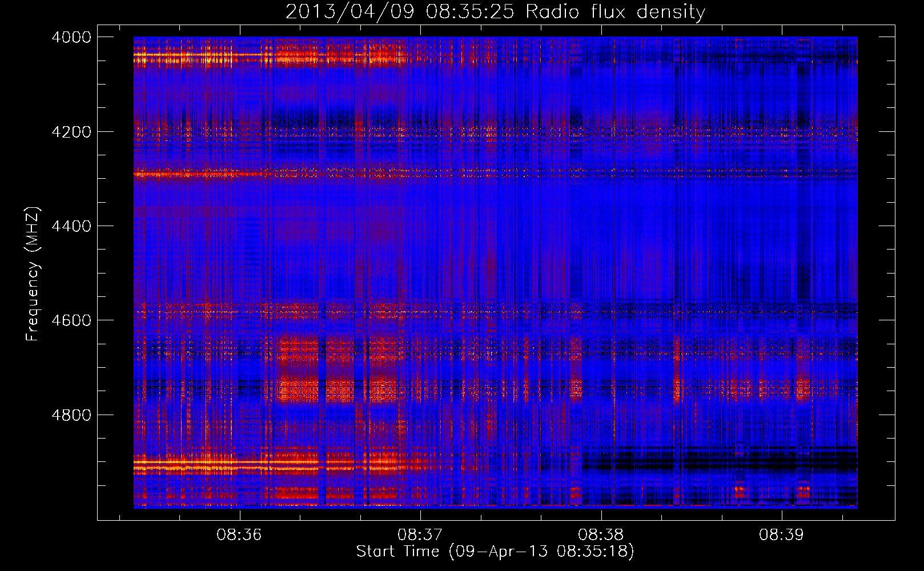The height and width of the screenshot is (571, 924).
Task: Click the 4400 frequency tick label
Action: tap(71, 226)
